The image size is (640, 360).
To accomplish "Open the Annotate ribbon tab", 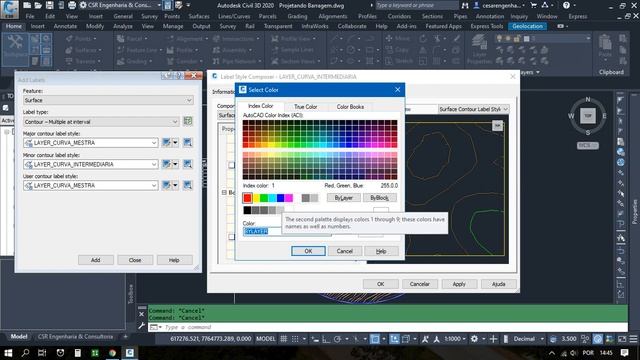I will coord(65,26).
